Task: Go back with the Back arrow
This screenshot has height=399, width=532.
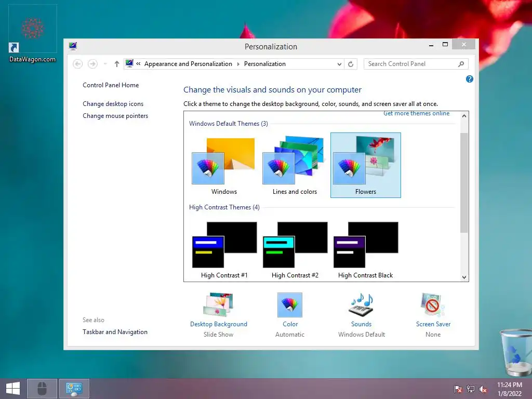Action: pos(78,64)
